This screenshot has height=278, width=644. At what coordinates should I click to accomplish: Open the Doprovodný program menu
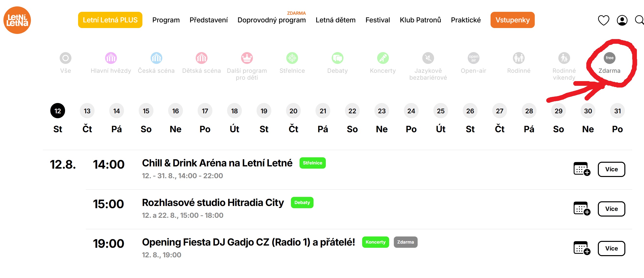click(x=272, y=20)
